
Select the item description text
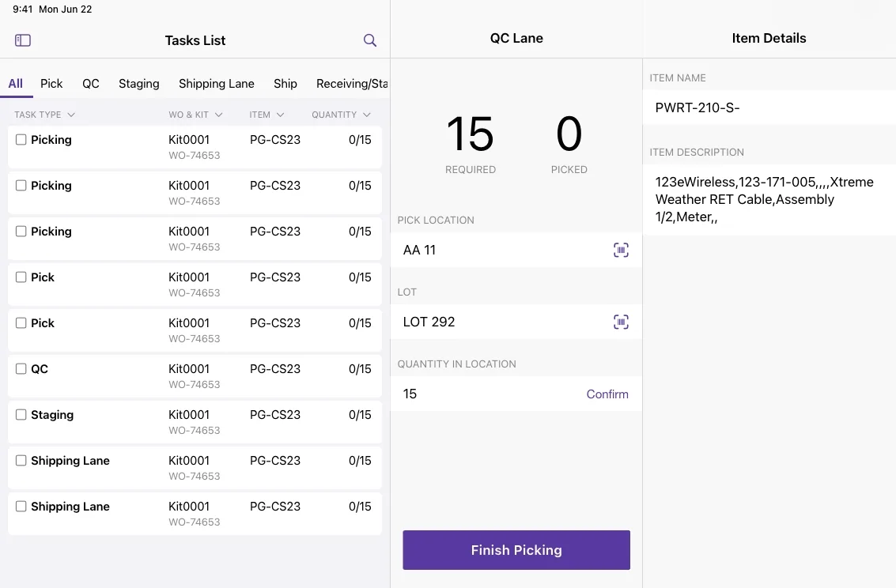pos(765,199)
